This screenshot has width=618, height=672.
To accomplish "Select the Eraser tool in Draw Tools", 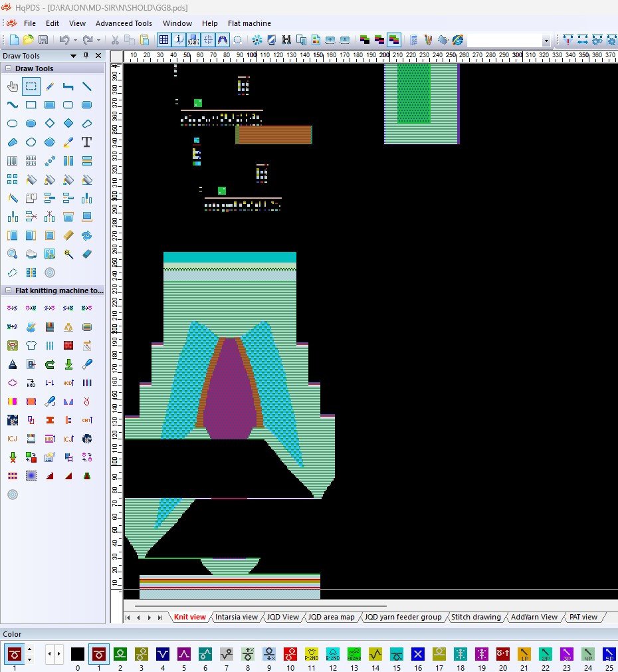I will [x=86, y=254].
